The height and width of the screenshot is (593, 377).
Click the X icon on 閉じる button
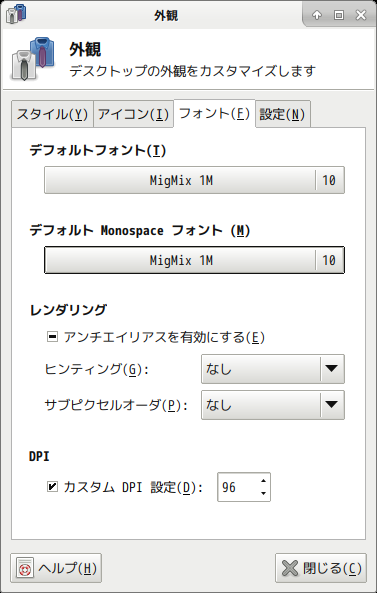click(x=290, y=568)
